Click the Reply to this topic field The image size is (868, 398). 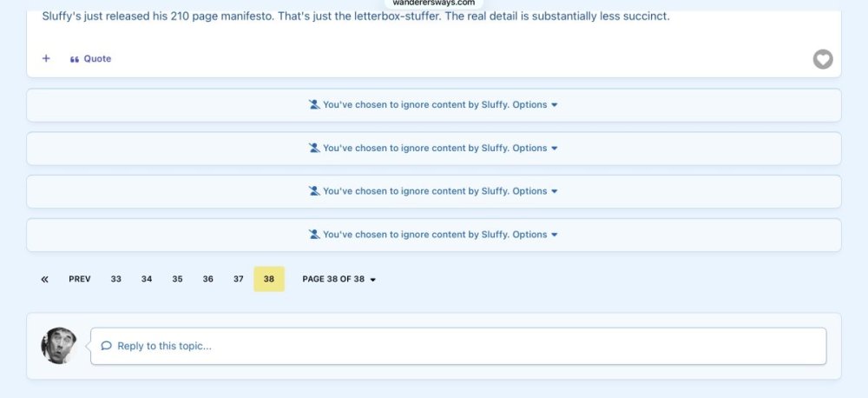(x=458, y=346)
